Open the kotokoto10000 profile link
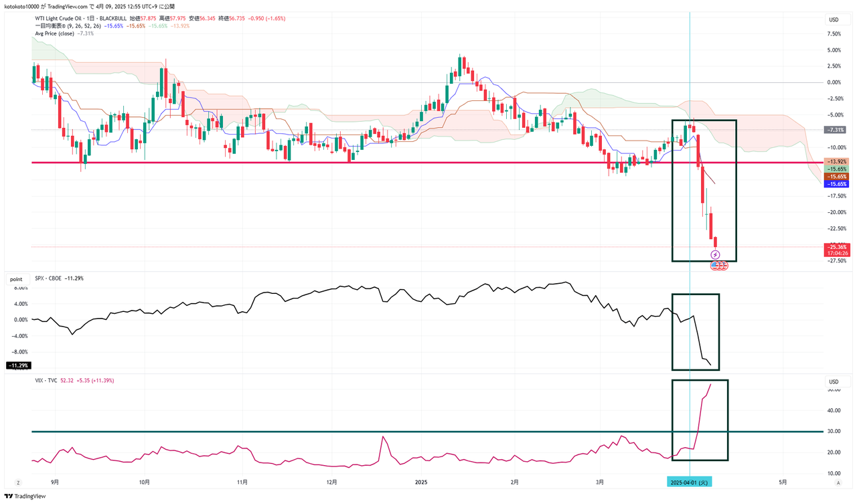Screen dimensions: 857x504 (x=20, y=6)
